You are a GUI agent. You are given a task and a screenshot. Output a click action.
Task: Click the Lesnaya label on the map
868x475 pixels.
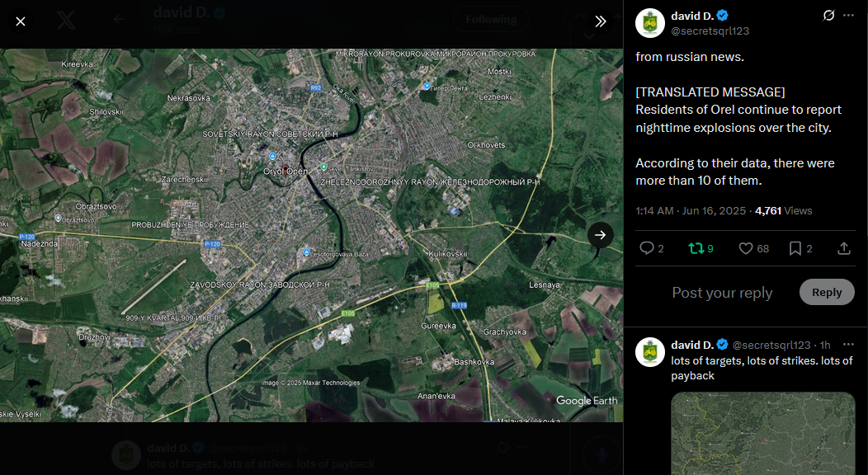545,285
